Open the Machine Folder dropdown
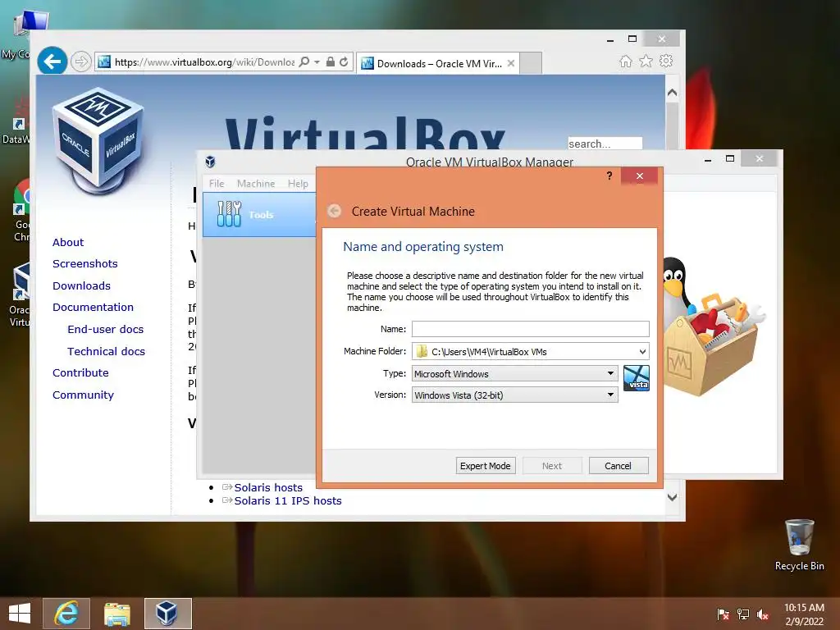The height and width of the screenshot is (630, 840). coord(642,351)
